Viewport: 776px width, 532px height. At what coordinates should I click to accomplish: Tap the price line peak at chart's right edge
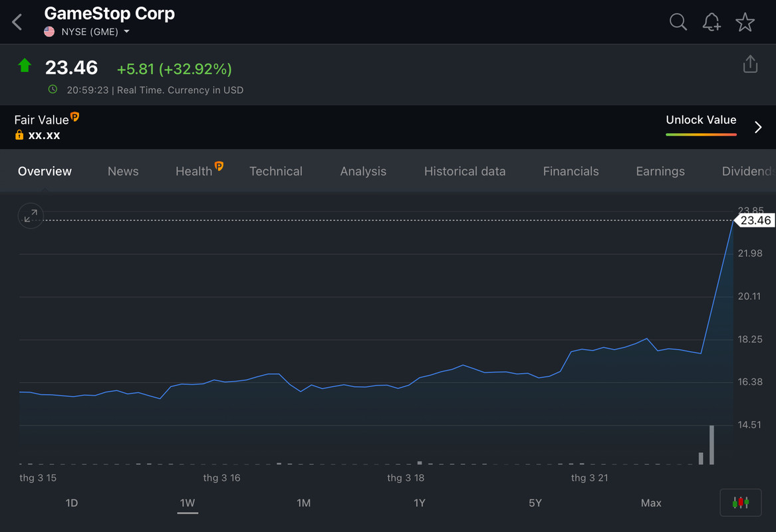pyautogui.click(x=733, y=221)
